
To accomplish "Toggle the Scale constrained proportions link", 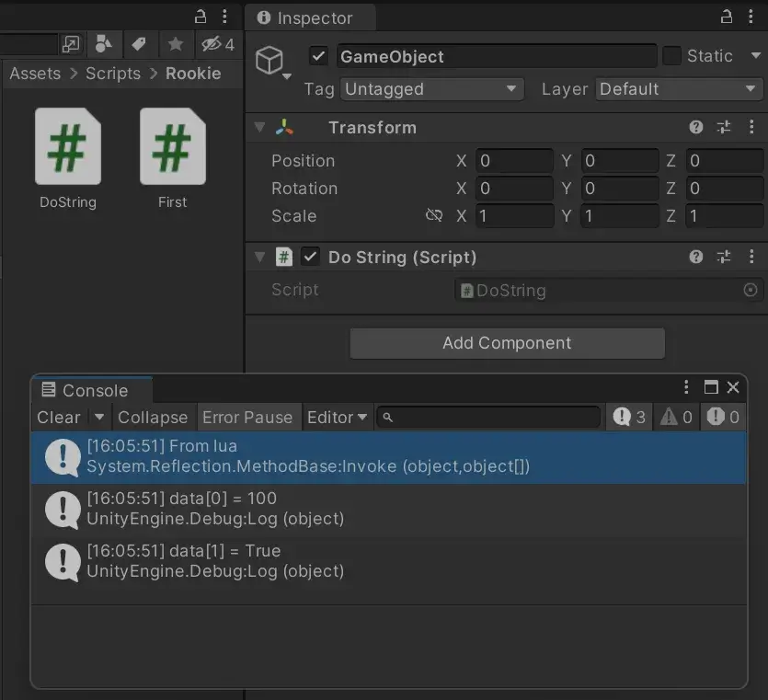I will pos(434,215).
